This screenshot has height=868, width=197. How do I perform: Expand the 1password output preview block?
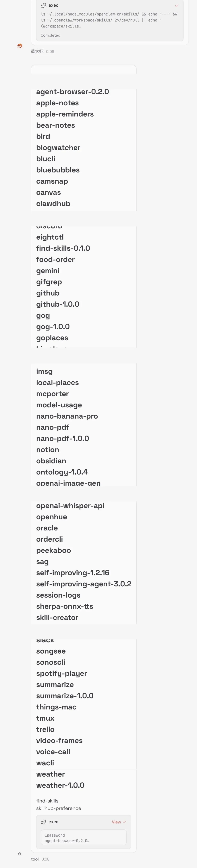pos(83,838)
